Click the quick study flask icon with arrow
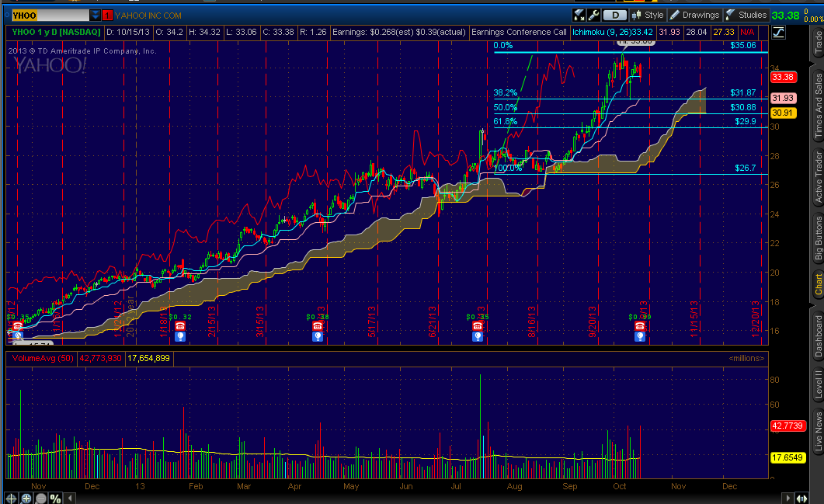Viewport: 824px width, 504px height. pyautogui.click(x=579, y=16)
